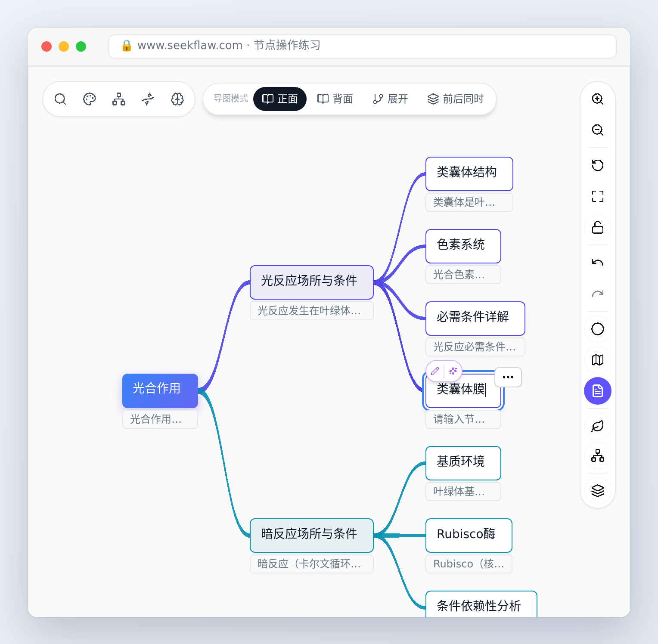Select the 展开 mode tab
The image size is (658, 644).
click(390, 99)
